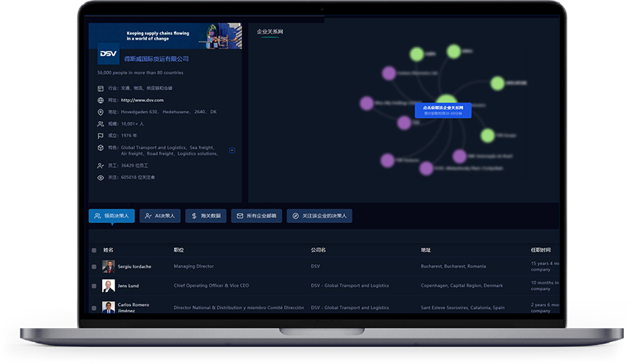
Task: Click Bucharest, Bucharest, Romania address cell
Action: point(453,266)
